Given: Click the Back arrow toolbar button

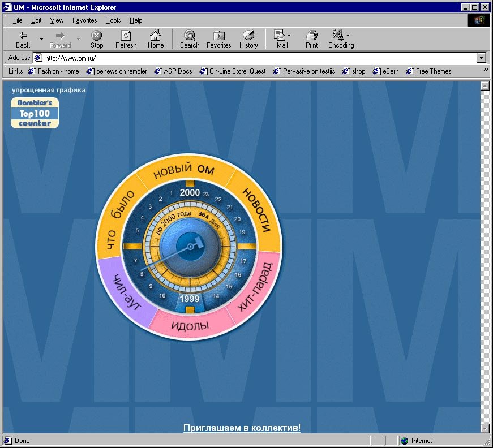Looking at the screenshot, I should point(23,39).
